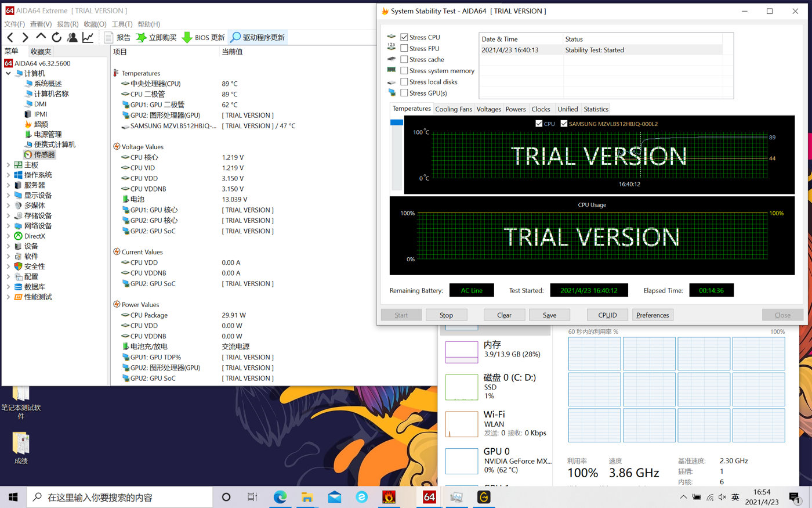Uncheck SAMSUNG MZVLB512HBJQ graph checkbox
Screen dimensions: 812x508
[x=564, y=124]
